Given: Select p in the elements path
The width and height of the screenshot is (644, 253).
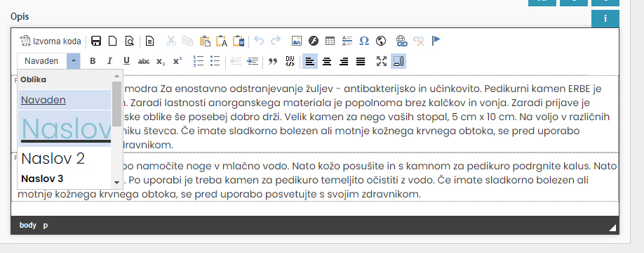Looking at the screenshot, I should (46, 226).
